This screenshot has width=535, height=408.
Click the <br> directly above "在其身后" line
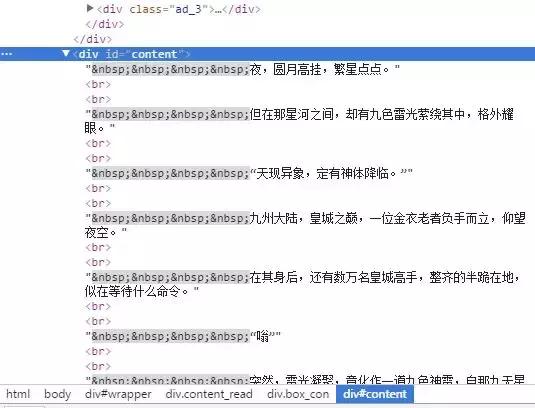tap(98, 262)
